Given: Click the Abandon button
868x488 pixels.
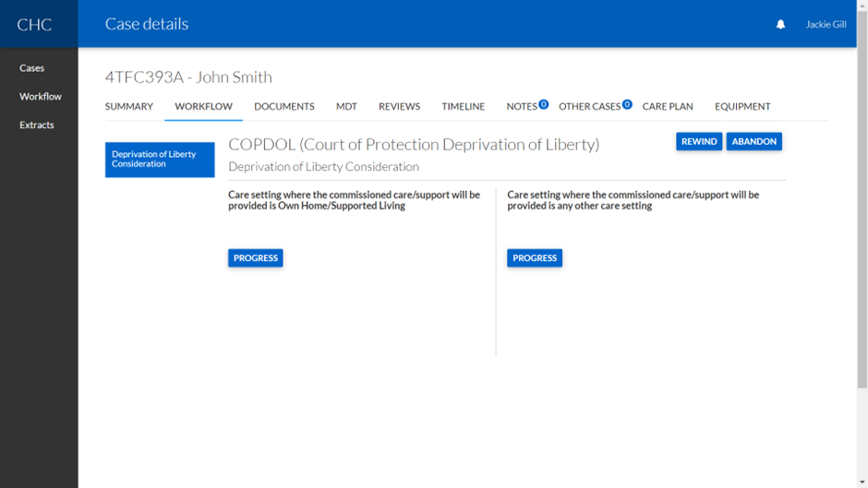Looking at the screenshot, I should pyautogui.click(x=753, y=142).
